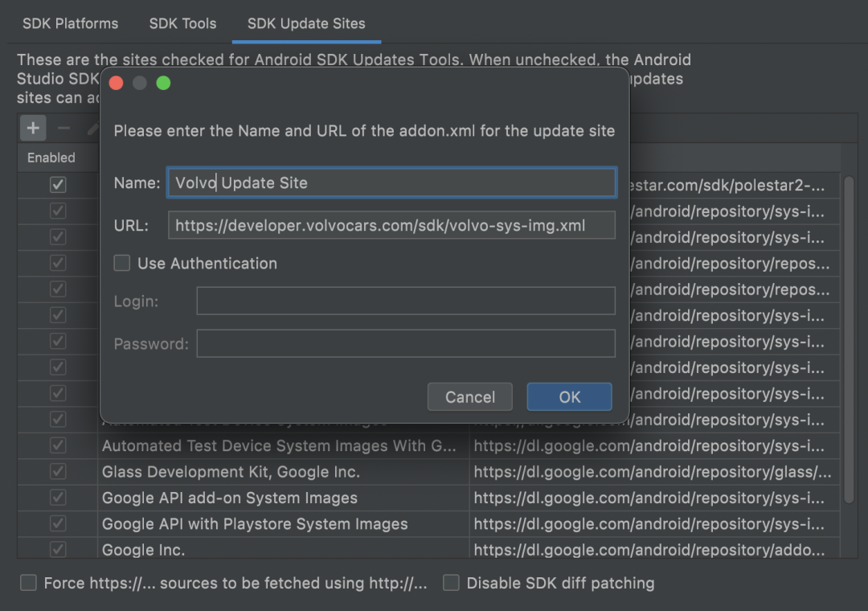
Task: Uncheck the Google Inc. enabled checkbox
Action: pos(58,550)
